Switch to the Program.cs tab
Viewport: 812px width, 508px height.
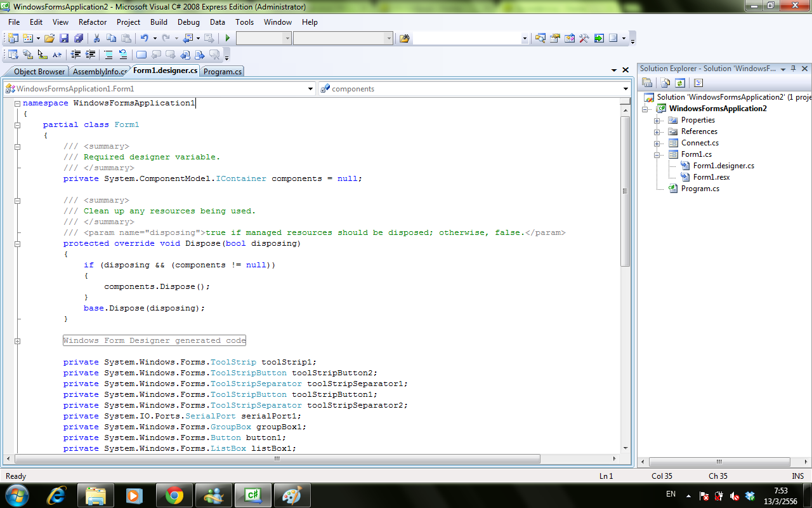tap(223, 72)
